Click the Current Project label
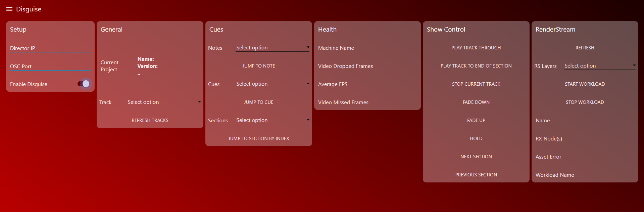 pyautogui.click(x=109, y=66)
